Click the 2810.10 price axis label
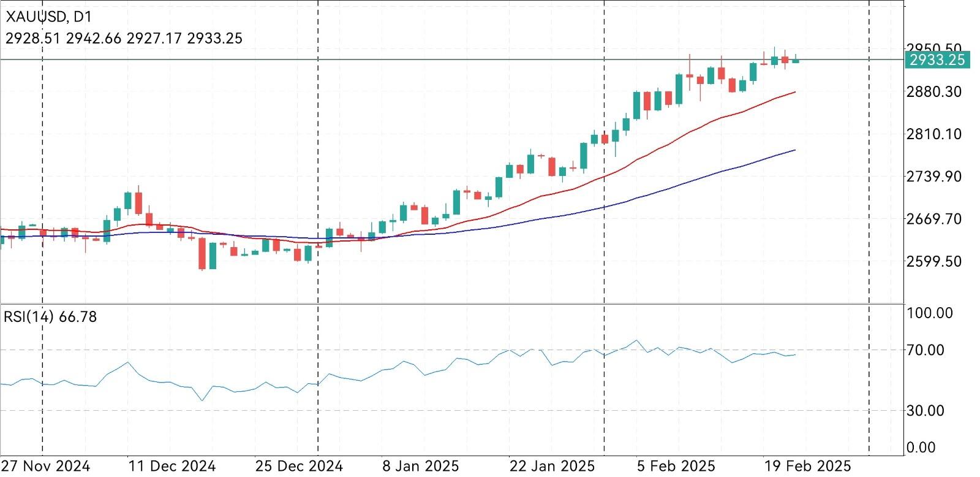980x477 pixels. tap(934, 134)
